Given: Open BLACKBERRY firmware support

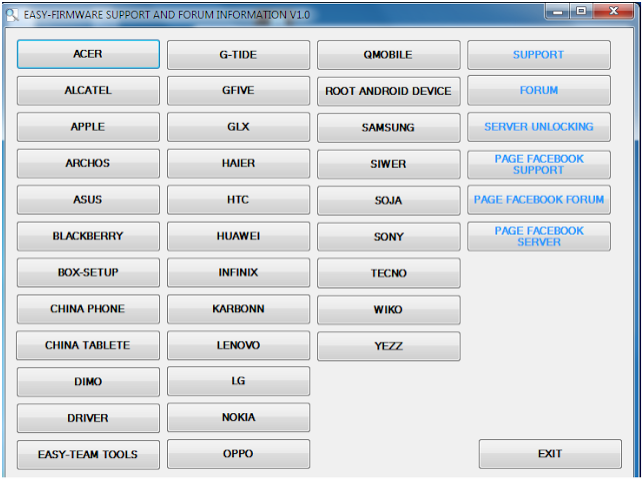Looking at the screenshot, I should [88, 236].
